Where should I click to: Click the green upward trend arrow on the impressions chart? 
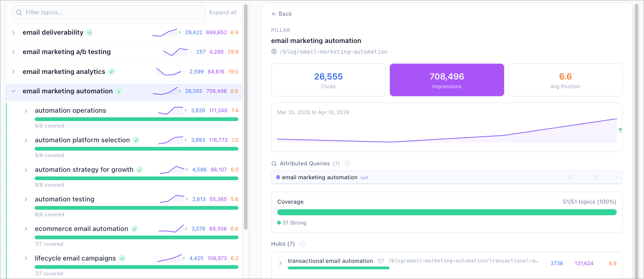point(620,131)
